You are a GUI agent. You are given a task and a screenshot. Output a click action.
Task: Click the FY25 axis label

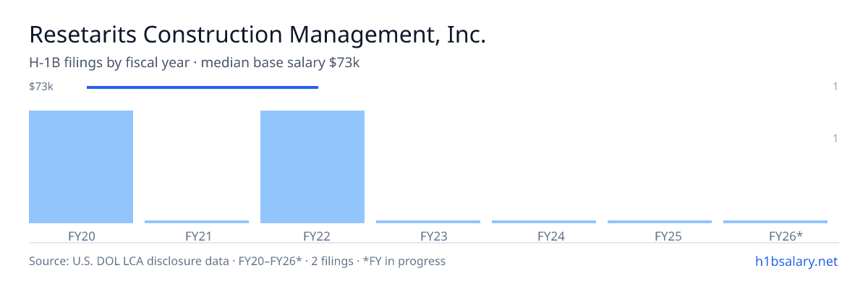[660, 236]
